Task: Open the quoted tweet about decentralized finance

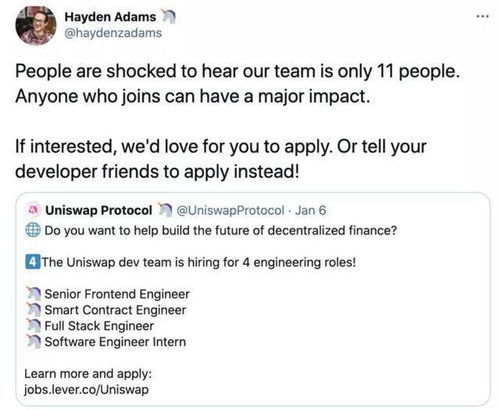Action: [x=253, y=299]
